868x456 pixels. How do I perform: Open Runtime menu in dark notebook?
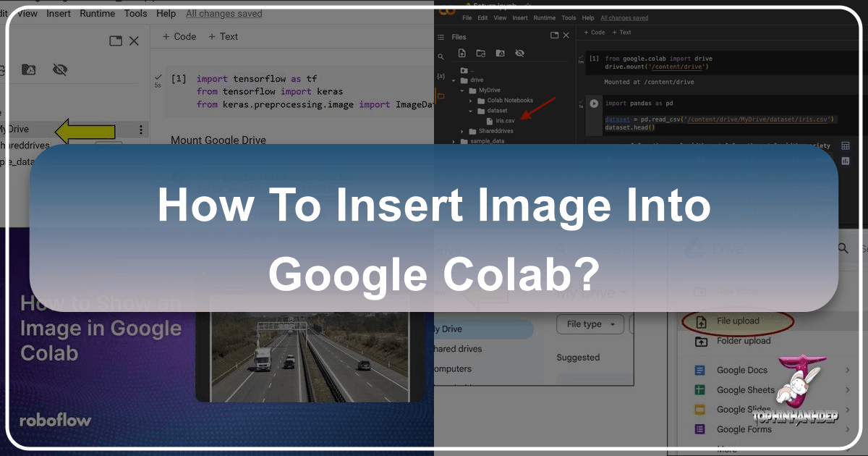[x=544, y=17]
